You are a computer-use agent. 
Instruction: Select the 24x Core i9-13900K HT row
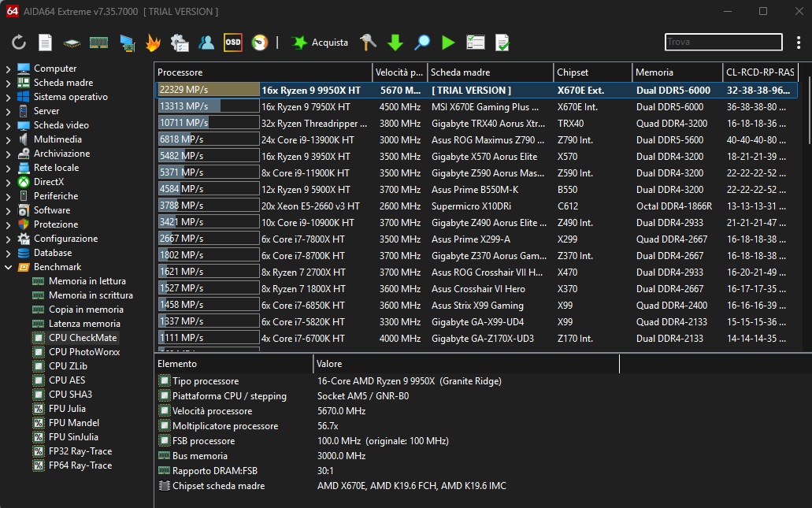point(476,140)
